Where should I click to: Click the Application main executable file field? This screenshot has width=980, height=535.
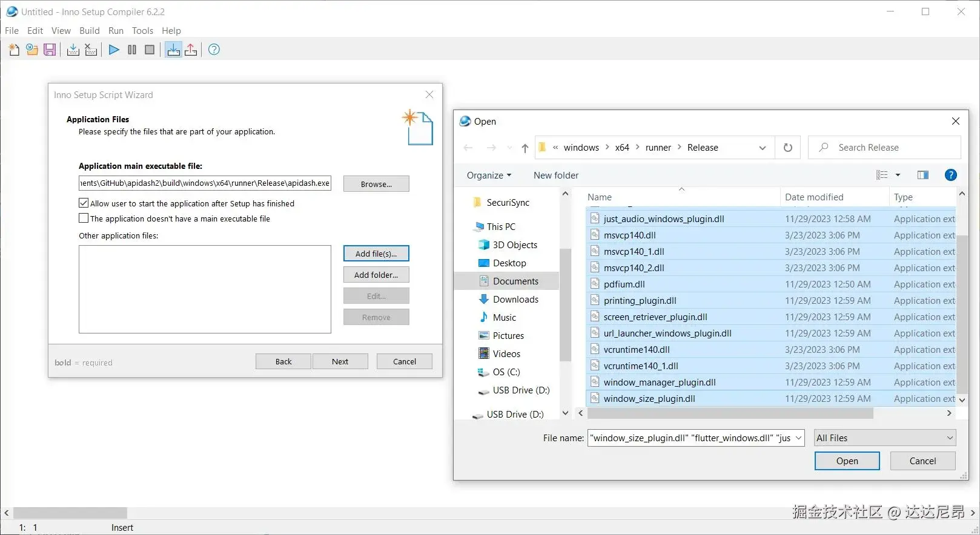coord(205,183)
